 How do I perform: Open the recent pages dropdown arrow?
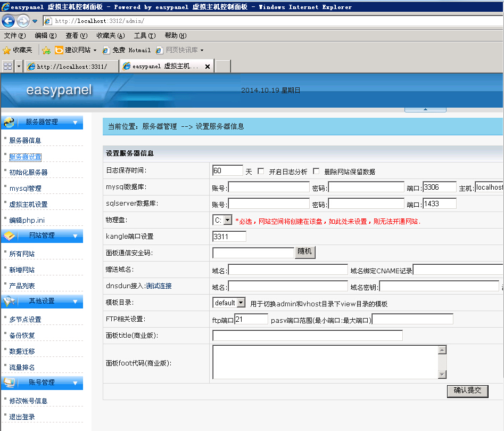(x=35, y=21)
